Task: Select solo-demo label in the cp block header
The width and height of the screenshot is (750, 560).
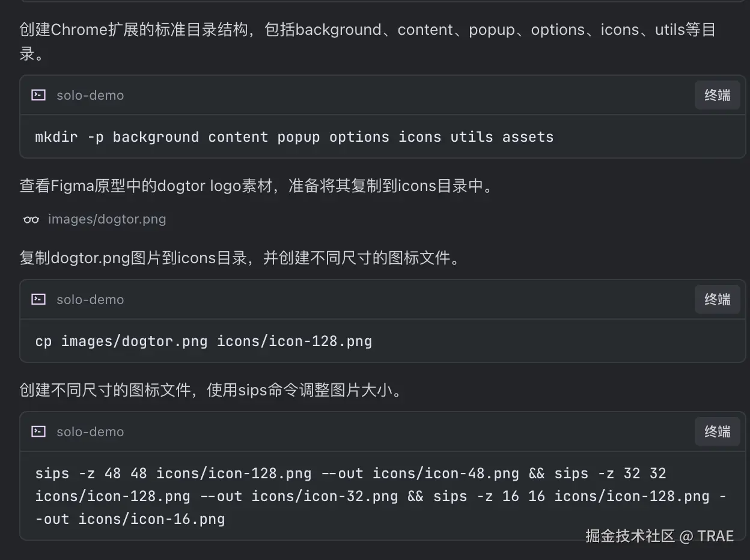Action: point(90,299)
